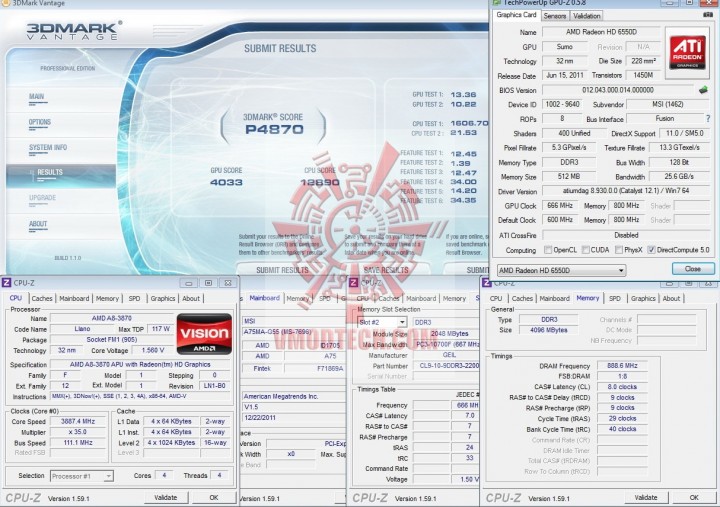The image size is (720, 507).
Task: Click the AMD Vision logo in CPU-Z
Action: [204, 334]
